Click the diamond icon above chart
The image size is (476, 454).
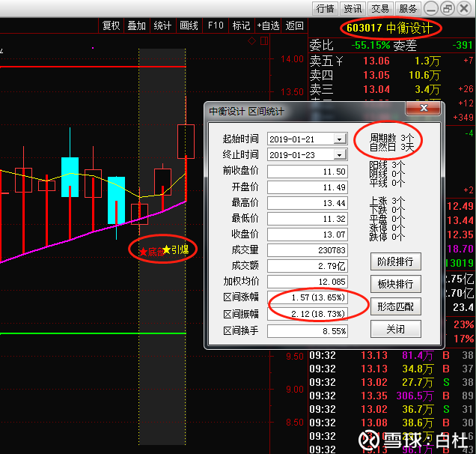tap(252, 40)
